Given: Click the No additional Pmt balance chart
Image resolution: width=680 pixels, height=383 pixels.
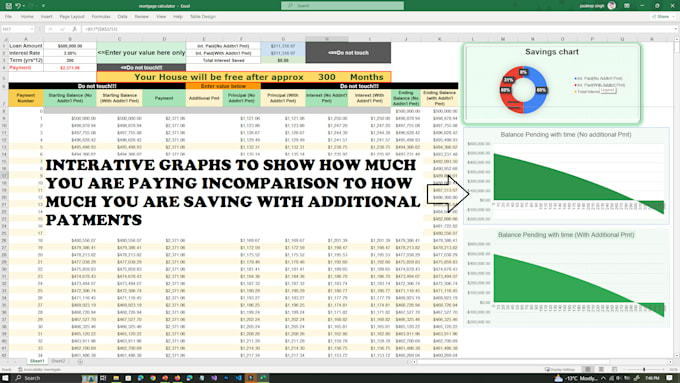Looking at the screenshot, I should 566,176.
